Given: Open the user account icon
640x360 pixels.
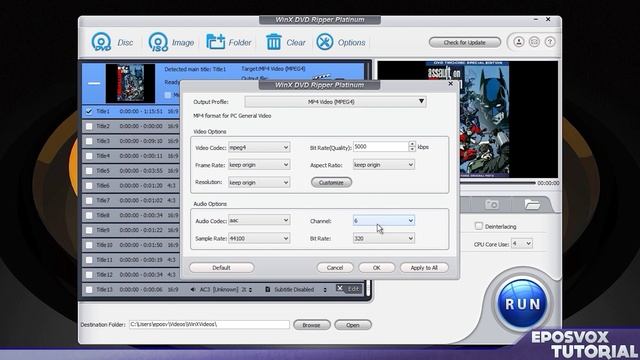Looking at the screenshot, I should click(x=518, y=42).
